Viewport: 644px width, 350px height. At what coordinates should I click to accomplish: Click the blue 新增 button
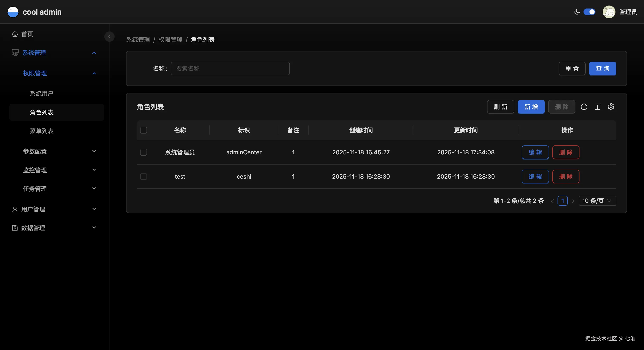point(531,107)
